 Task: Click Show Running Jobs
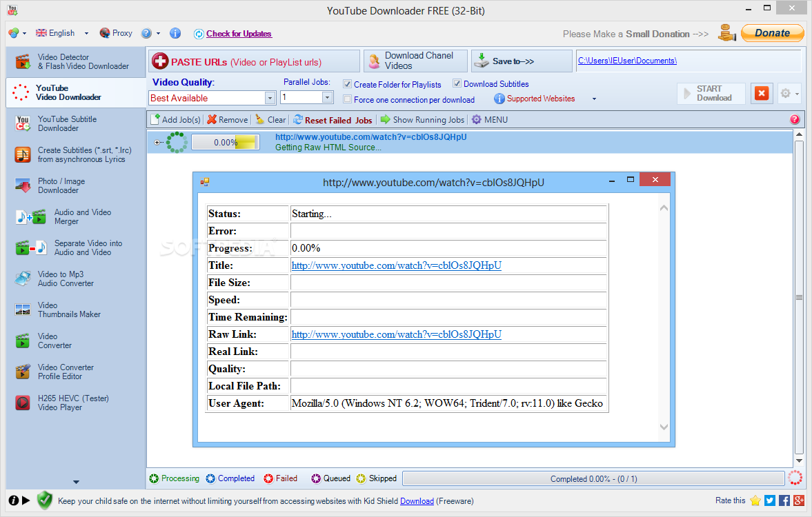[x=423, y=120]
